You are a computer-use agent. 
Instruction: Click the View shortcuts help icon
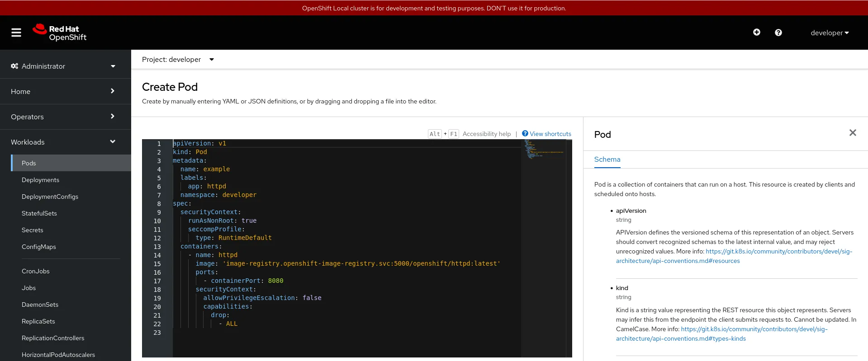click(x=525, y=134)
